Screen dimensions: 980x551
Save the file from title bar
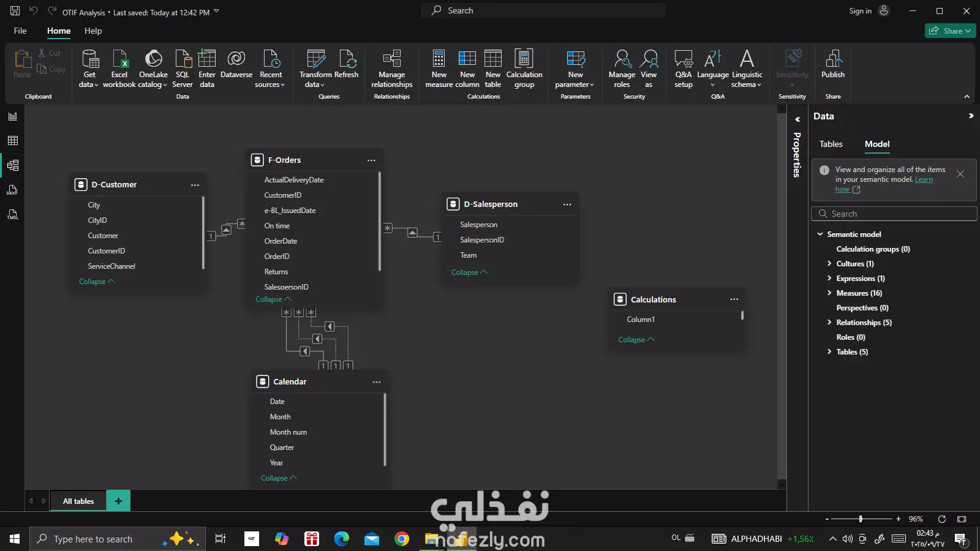click(15, 11)
